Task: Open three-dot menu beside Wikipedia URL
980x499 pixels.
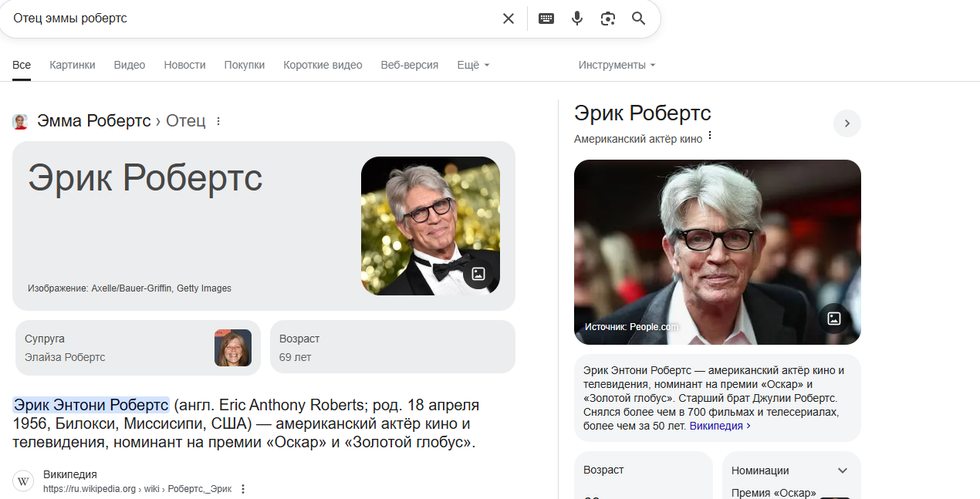Action: coord(243,489)
